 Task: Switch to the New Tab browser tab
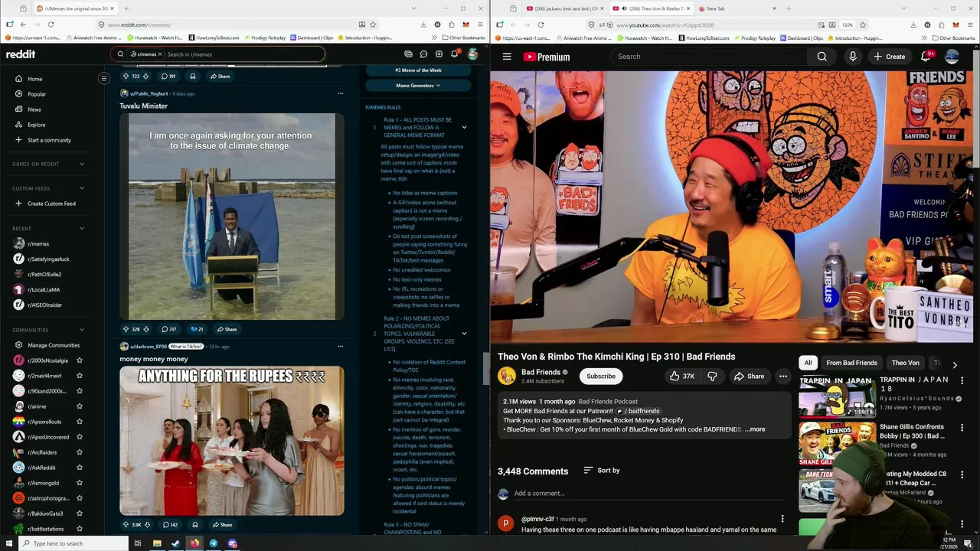[737, 8]
